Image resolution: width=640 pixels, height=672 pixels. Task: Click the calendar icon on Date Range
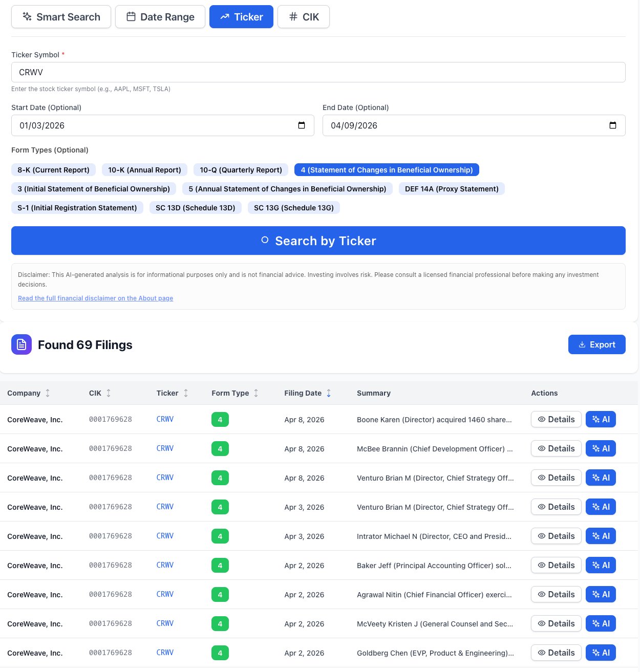click(130, 16)
